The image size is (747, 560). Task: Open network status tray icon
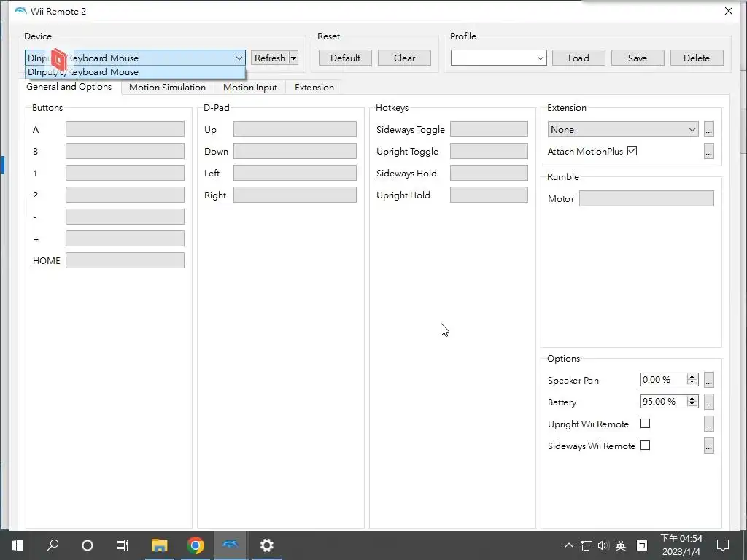point(587,545)
